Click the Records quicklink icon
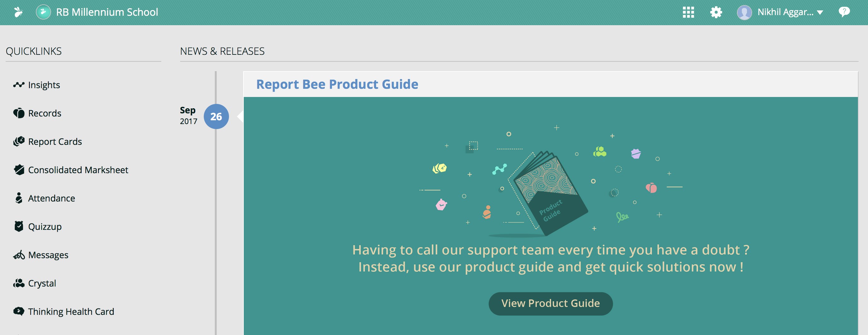Screen dimensions: 868x335 click(19, 113)
